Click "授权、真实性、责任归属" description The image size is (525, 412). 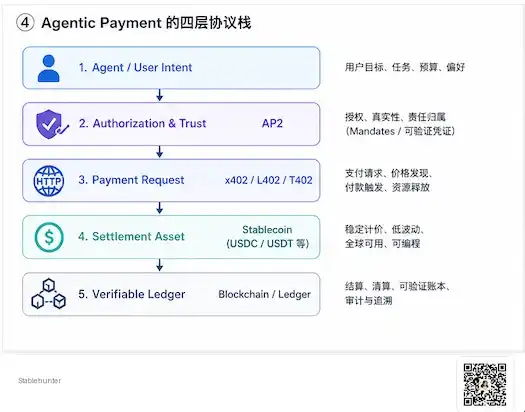[395, 117]
